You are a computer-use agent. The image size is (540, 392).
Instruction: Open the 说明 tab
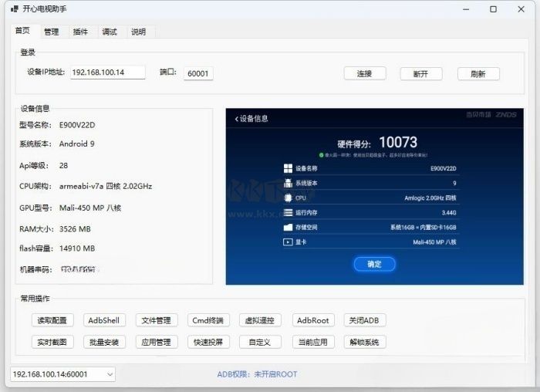138,32
